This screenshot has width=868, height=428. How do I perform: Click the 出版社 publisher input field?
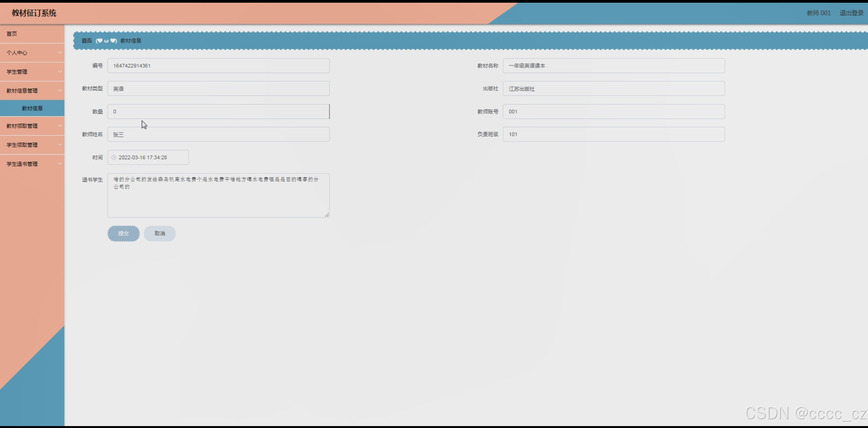613,89
